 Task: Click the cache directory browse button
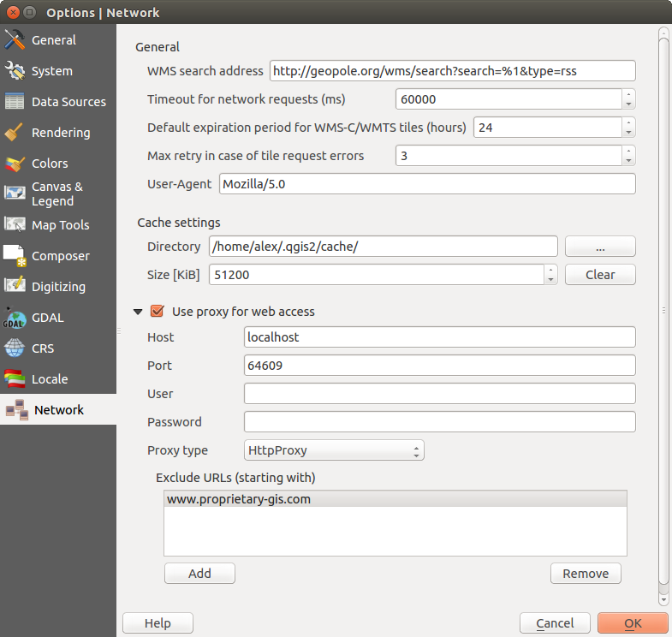[x=600, y=247]
